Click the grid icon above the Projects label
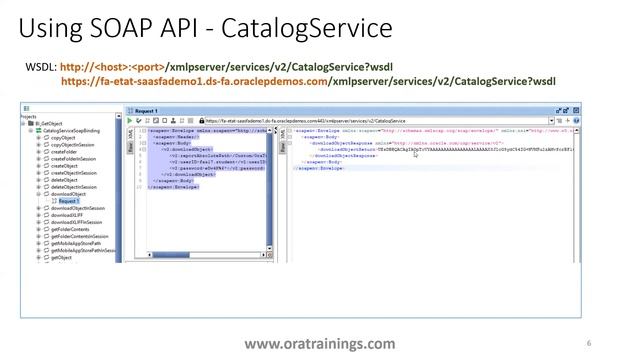The image size is (640, 360). pyautogui.click(x=27, y=109)
